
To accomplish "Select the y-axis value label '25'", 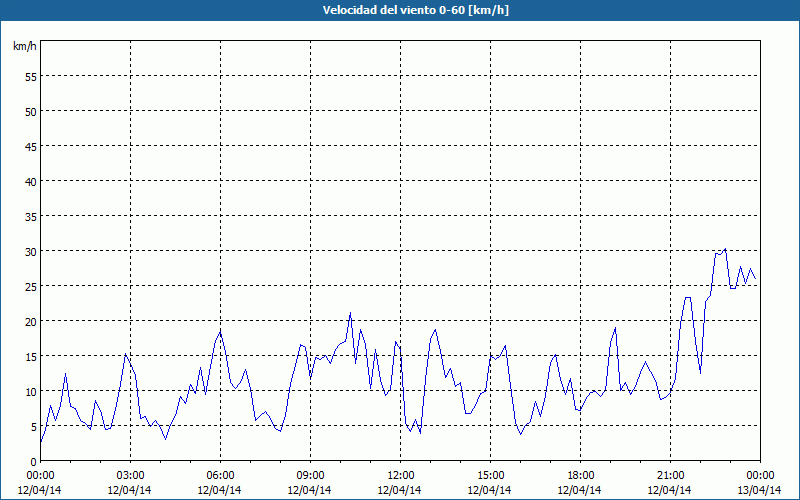I will (x=31, y=287).
